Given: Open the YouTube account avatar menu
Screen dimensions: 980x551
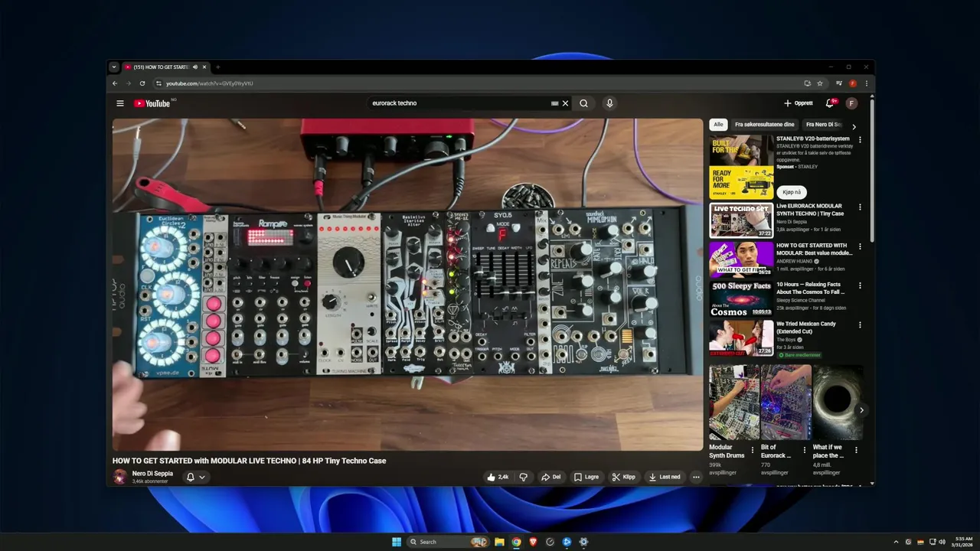Looking at the screenshot, I should tap(851, 103).
